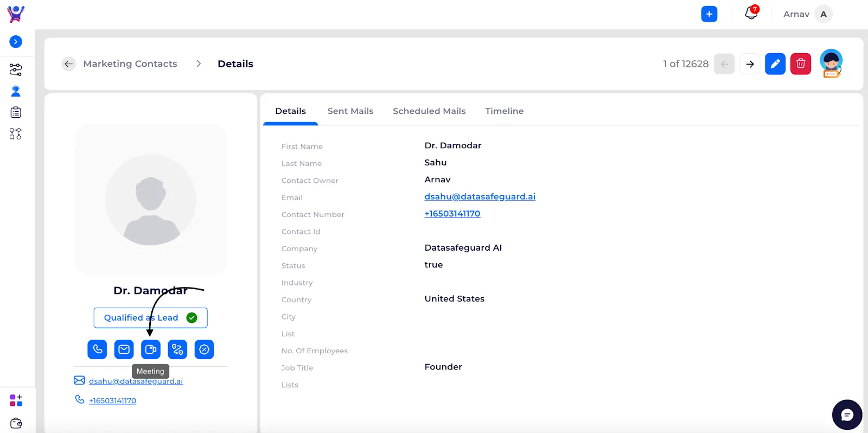The width and height of the screenshot is (868, 433).
Task: Switch to the Timeline tab
Action: (x=505, y=111)
